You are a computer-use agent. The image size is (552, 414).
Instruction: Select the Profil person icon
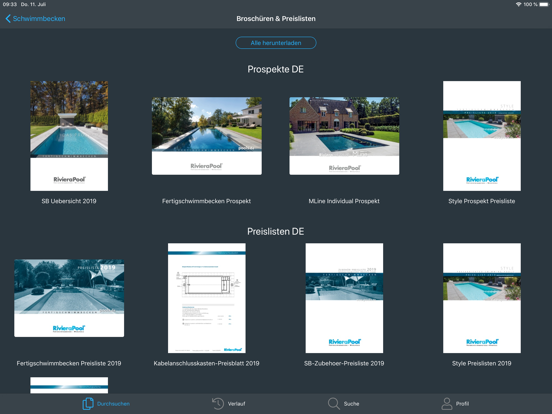(x=447, y=404)
